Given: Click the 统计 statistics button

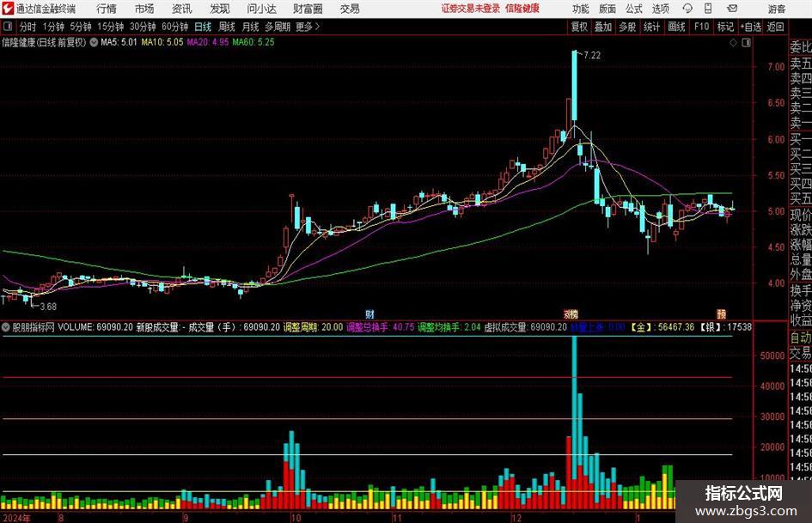Looking at the screenshot, I should click(x=651, y=27).
